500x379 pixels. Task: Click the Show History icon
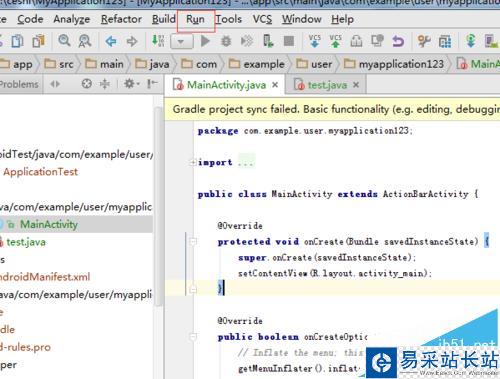click(356, 41)
